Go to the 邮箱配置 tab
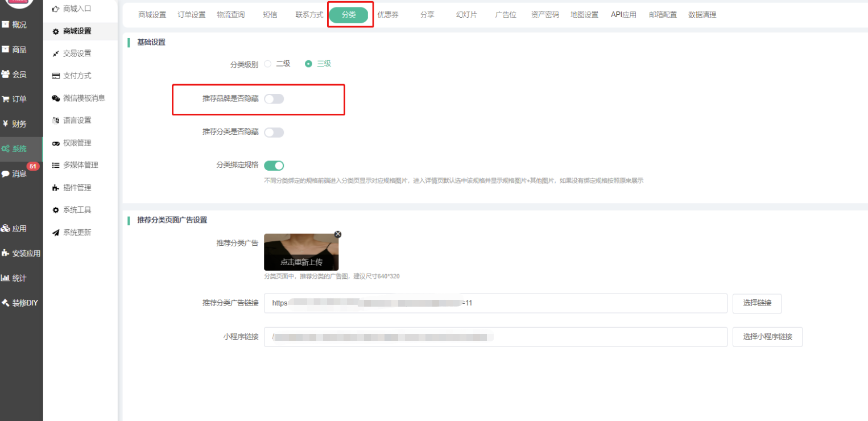 tap(663, 15)
